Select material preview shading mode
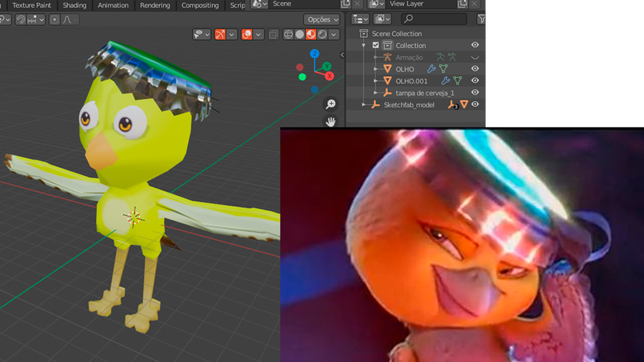Screen dimensions: 644x362 (x=311, y=34)
